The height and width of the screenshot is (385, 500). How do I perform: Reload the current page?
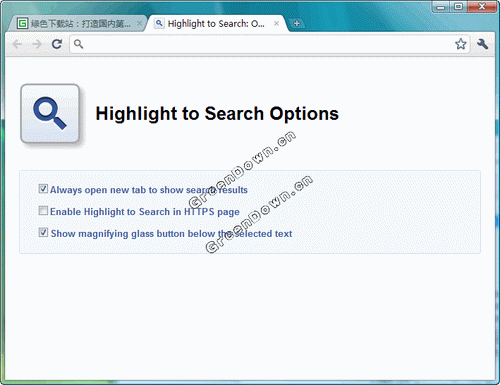pyautogui.click(x=57, y=44)
